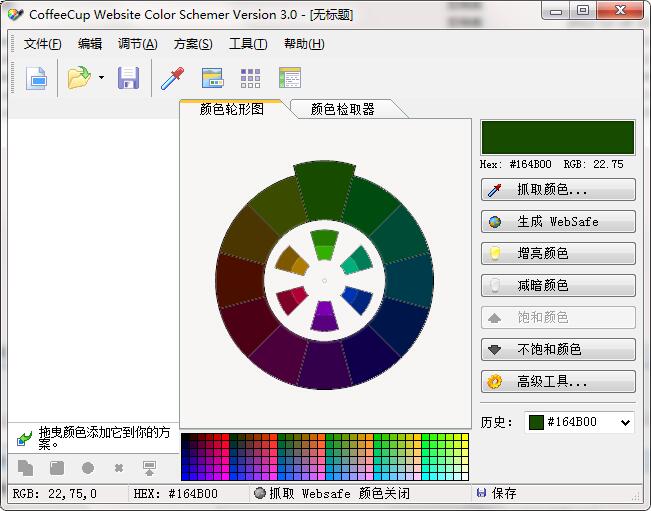The height and width of the screenshot is (511, 651).
Task: Click the round dot icon in scheme toolbar
Action: [88, 468]
